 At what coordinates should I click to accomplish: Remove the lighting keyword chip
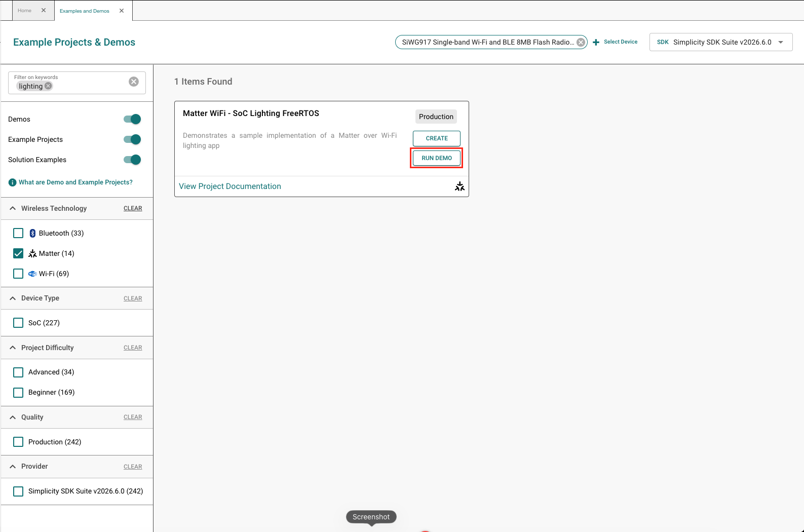click(x=48, y=86)
